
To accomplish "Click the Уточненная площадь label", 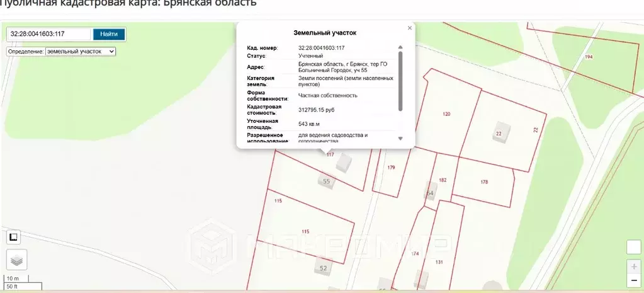I will click(x=263, y=124).
